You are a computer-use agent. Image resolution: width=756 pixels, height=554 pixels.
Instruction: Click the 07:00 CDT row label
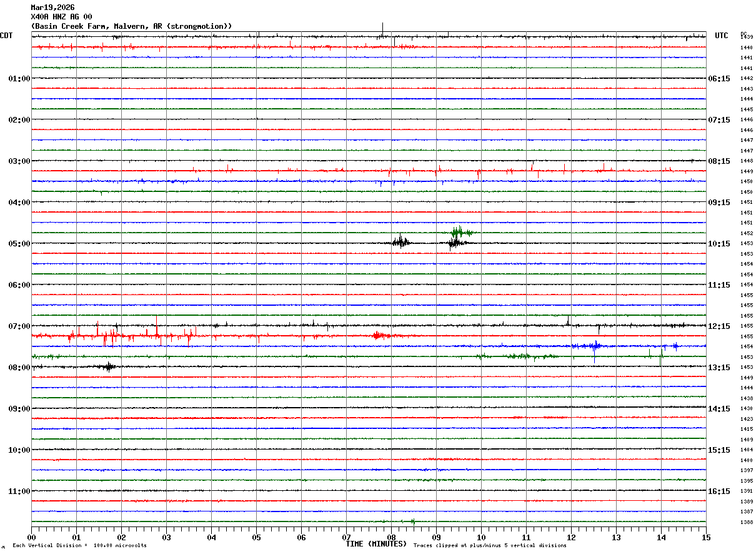[19, 326]
